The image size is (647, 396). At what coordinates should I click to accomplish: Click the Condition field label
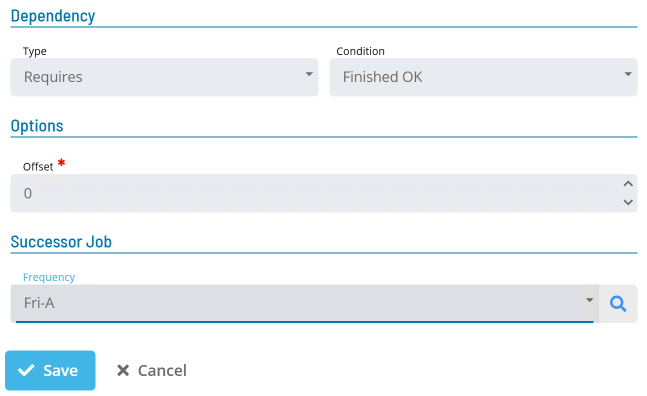coord(360,51)
